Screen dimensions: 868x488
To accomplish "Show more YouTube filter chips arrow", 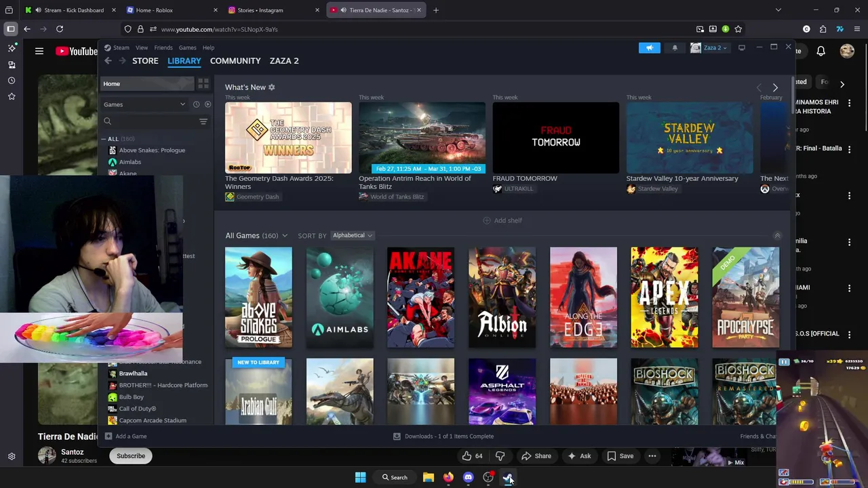I will [x=842, y=84].
